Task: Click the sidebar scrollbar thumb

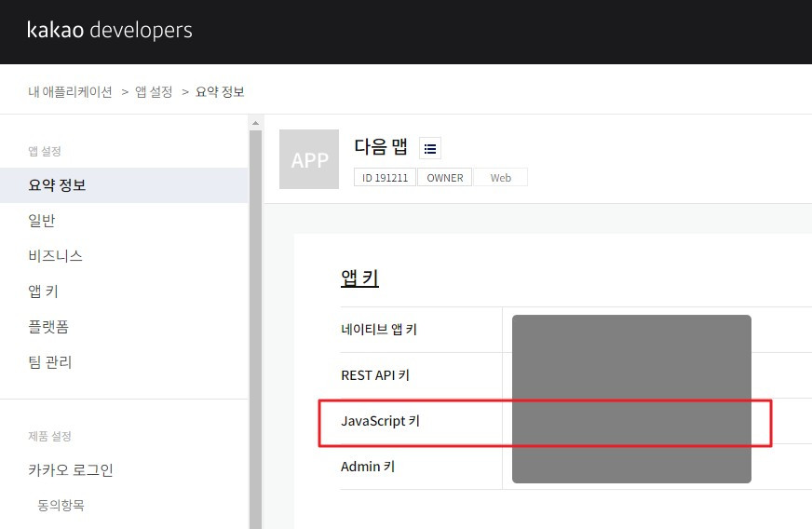Action: (255, 330)
